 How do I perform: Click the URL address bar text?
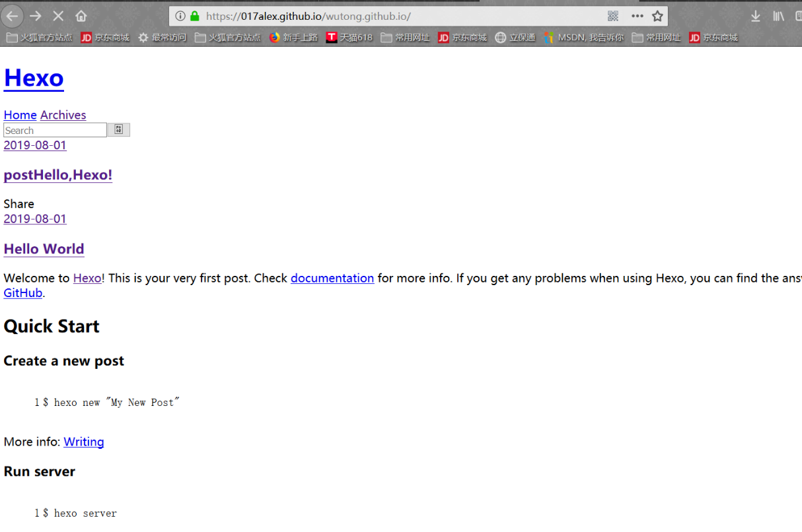tap(308, 16)
